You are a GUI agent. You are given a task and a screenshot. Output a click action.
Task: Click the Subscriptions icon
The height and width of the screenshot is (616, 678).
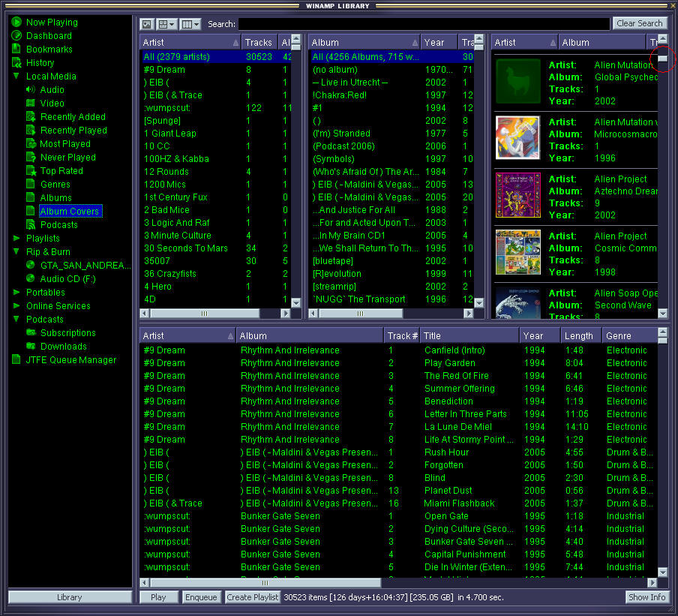[x=31, y=332]
